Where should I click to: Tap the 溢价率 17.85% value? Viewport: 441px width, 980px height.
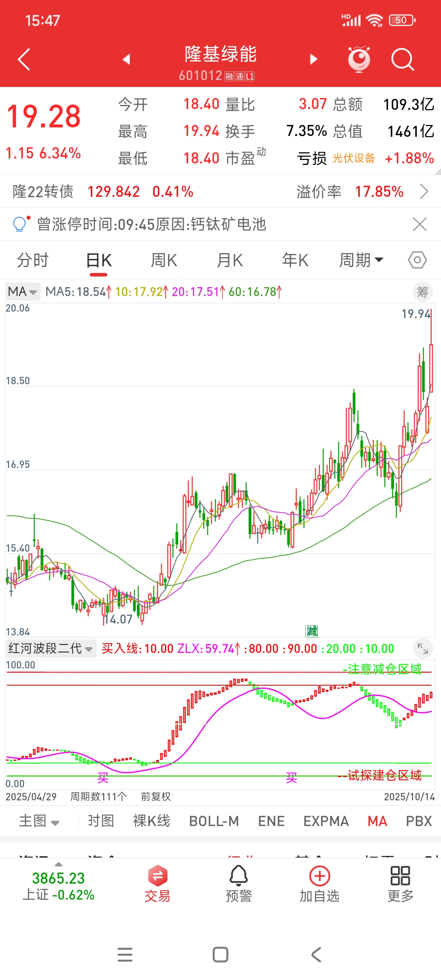(x=379, y=192)
